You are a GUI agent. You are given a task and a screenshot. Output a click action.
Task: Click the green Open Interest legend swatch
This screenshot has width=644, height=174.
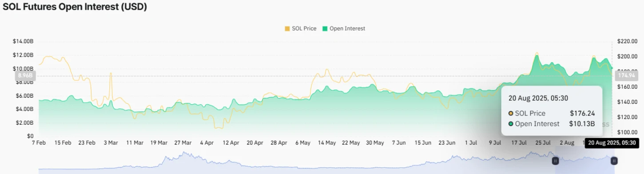325,28
